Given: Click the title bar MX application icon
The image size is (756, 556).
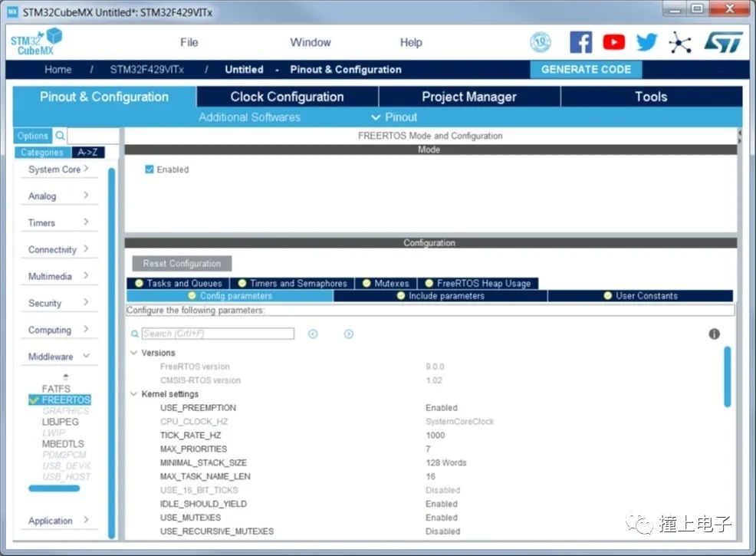Looking at the screenshot, I should pyautogui.click(x=12, y=12).
